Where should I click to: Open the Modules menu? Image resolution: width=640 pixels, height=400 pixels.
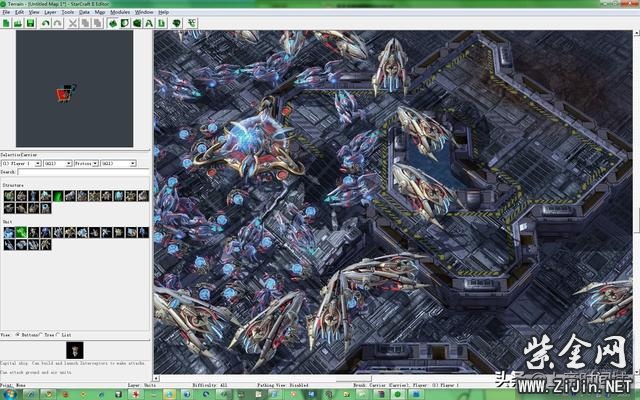(119, 12)
